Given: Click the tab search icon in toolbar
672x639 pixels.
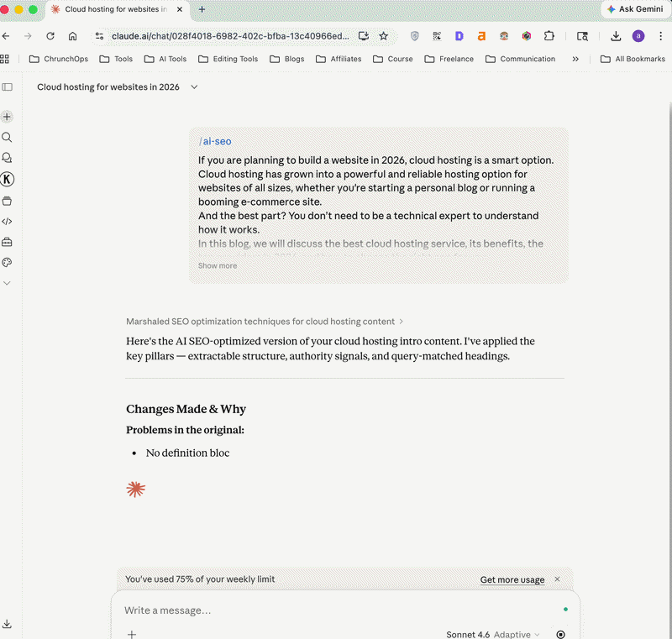Looking at the screenshot, I should point(582,36).
